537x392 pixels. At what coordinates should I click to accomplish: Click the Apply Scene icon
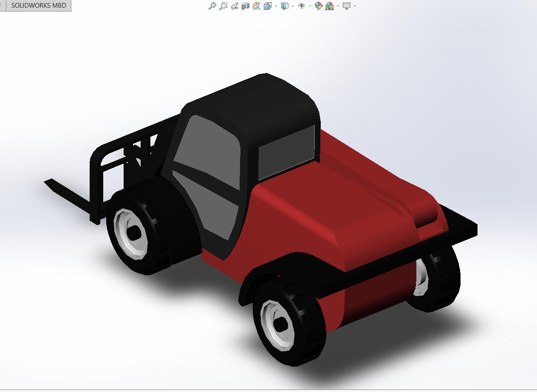click(x=330, y=6)
